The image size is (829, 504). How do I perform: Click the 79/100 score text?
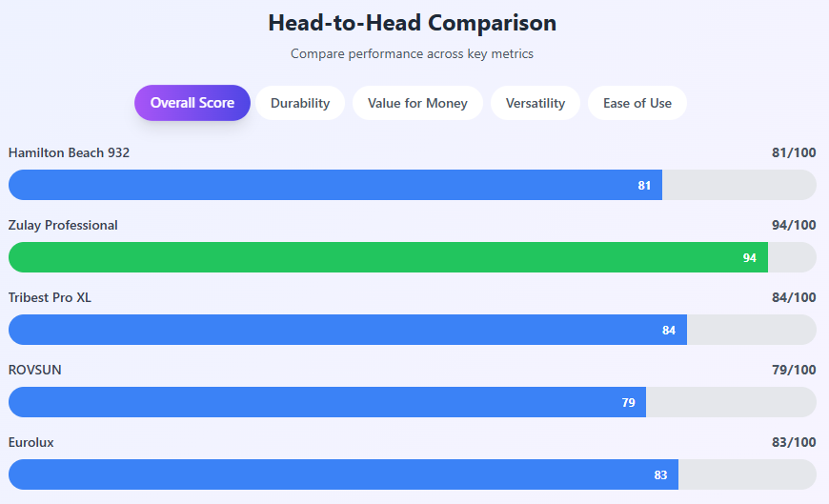[794, 370]
